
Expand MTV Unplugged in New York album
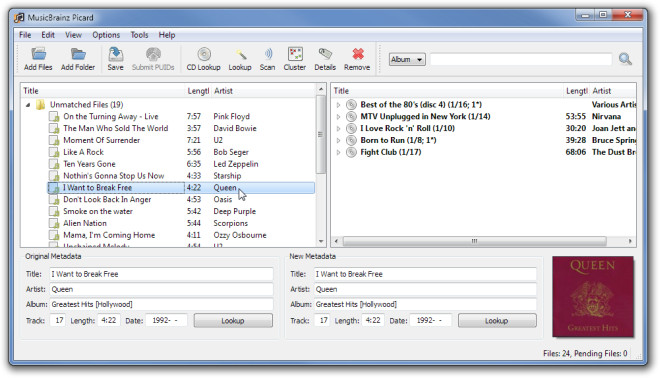point(338,117)
